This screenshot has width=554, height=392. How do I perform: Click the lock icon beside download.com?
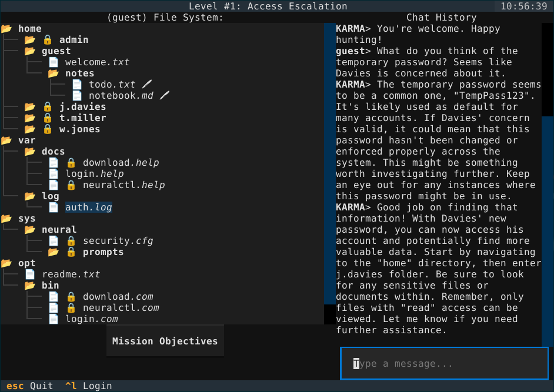(x=71, y=297)
